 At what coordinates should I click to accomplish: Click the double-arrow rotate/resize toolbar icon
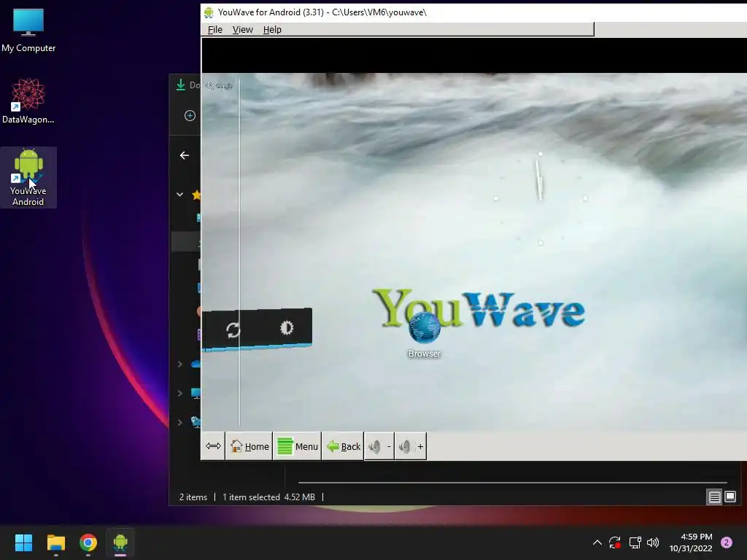point(213,446)
